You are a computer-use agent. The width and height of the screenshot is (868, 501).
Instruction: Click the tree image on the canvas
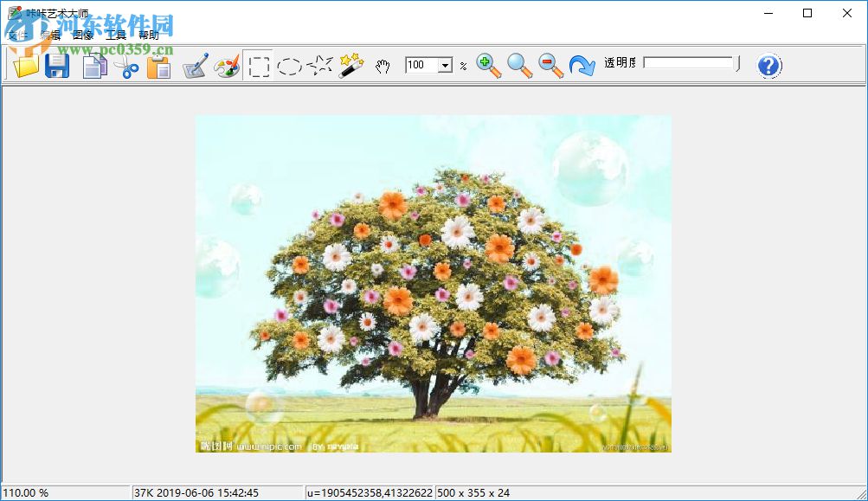434,284
